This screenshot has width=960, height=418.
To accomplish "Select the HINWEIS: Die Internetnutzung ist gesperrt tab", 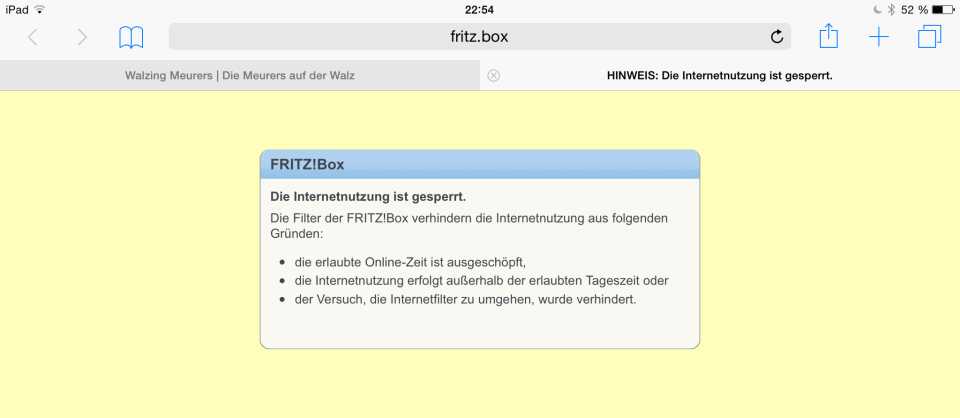I will point(720,75).
